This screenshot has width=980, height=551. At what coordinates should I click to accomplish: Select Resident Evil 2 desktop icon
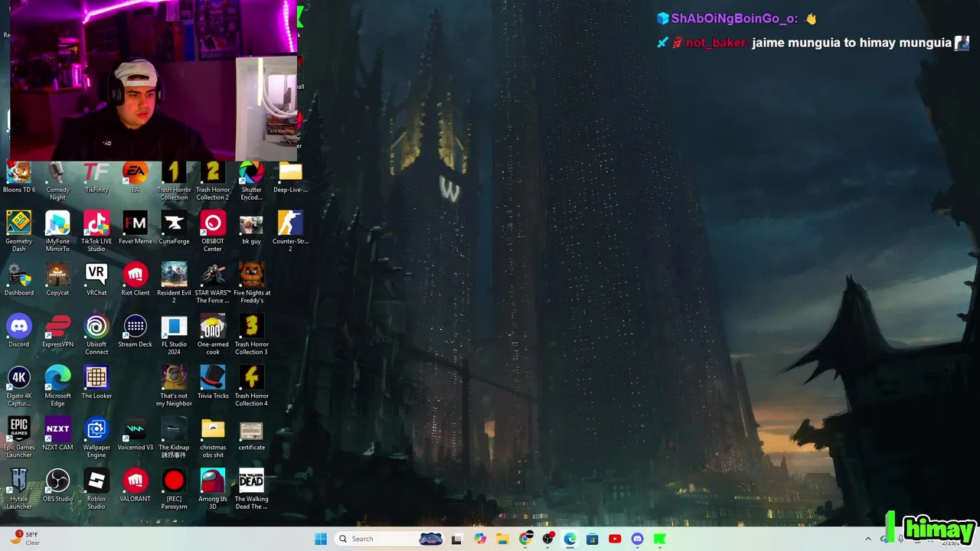(174, 283)
